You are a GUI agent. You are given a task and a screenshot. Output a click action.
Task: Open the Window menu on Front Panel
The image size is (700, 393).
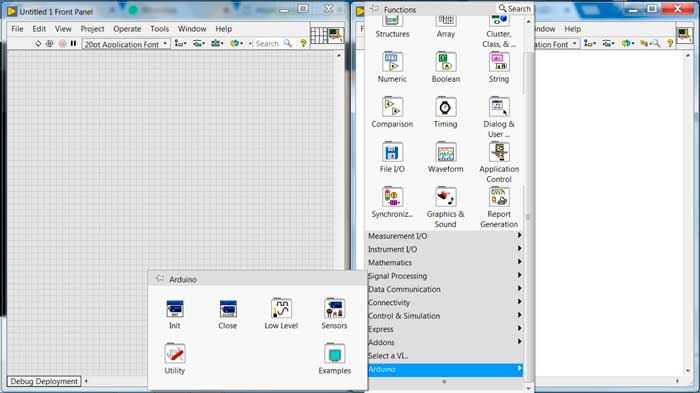click(x=192, y=29)
